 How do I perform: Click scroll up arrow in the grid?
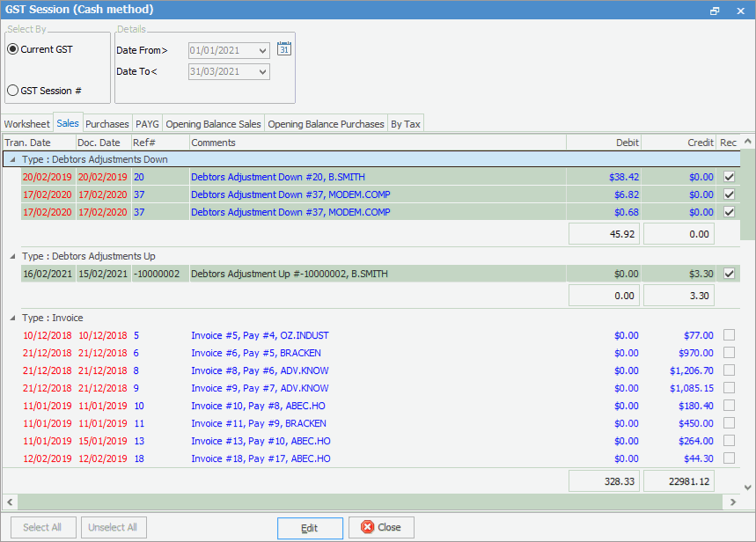(748, 143)
